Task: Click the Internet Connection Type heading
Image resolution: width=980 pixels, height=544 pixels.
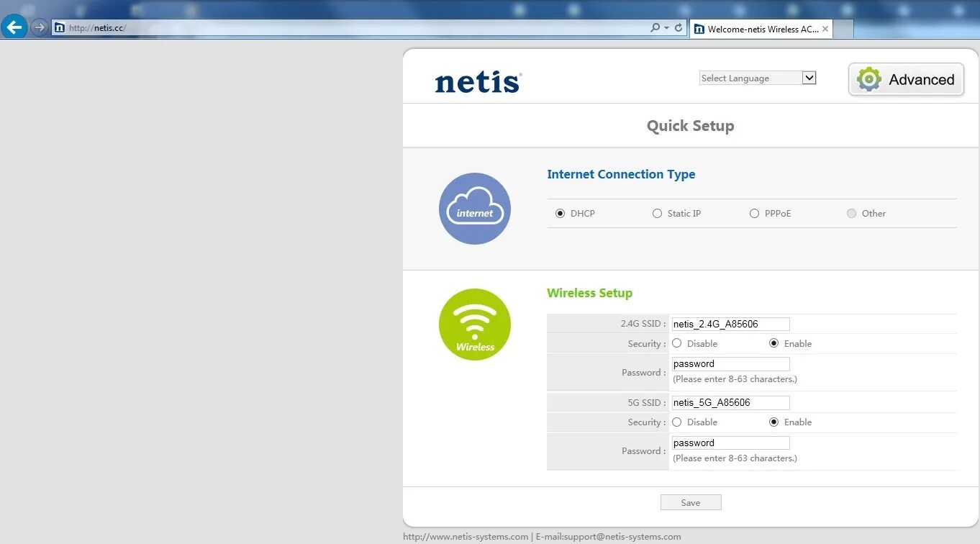Action: point(621,174)
